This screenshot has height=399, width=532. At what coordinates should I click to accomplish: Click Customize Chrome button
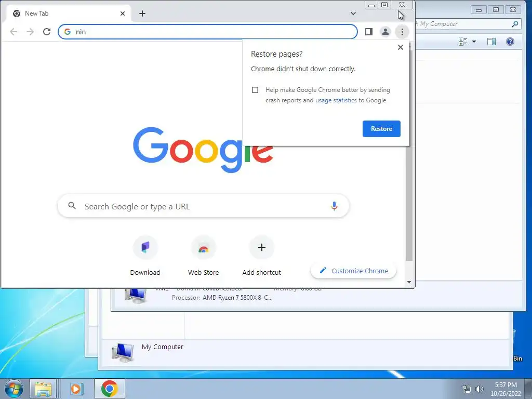click(353, 271)
